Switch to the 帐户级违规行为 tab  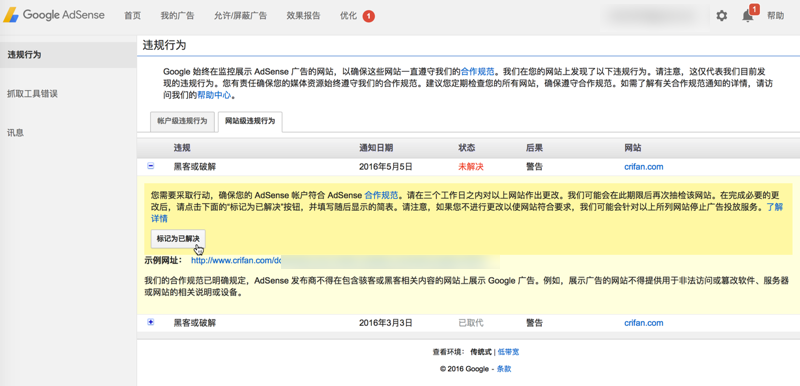(x=182, y=121)
